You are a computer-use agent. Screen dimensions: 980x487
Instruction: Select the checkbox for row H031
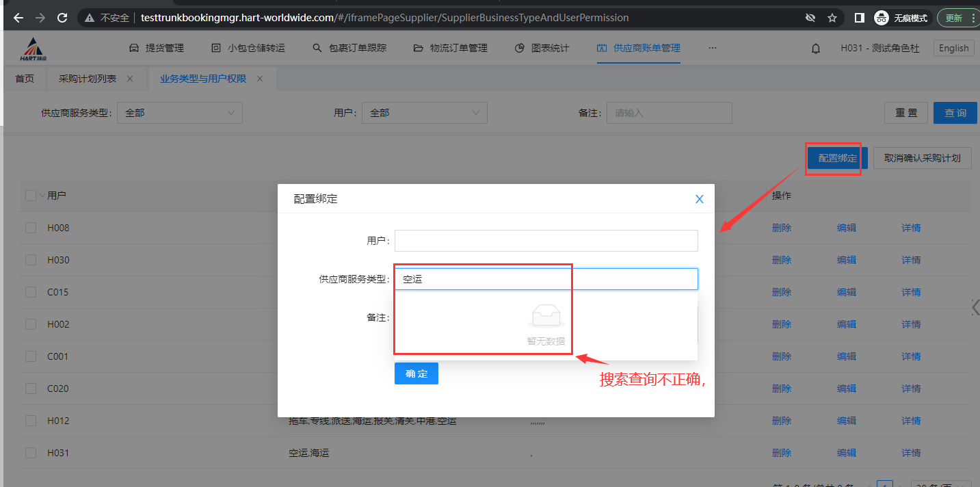tap(31, 453)
